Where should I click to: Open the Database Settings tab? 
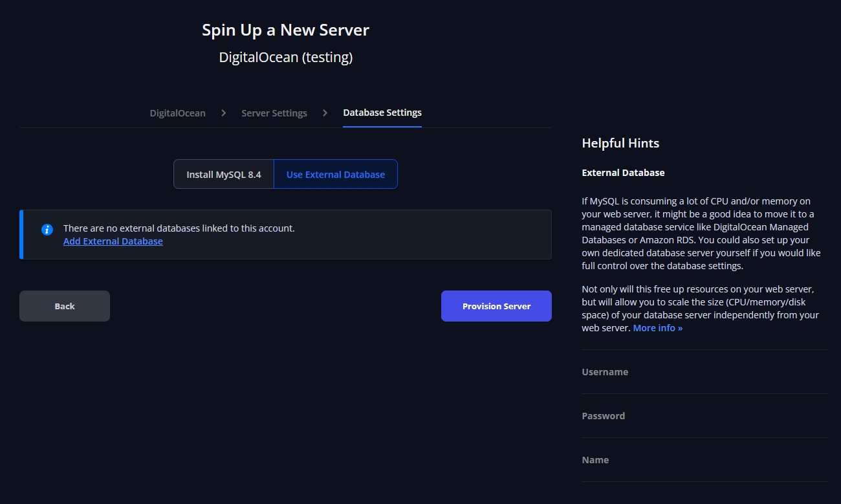pyautogui.click(x=382, y=113)
